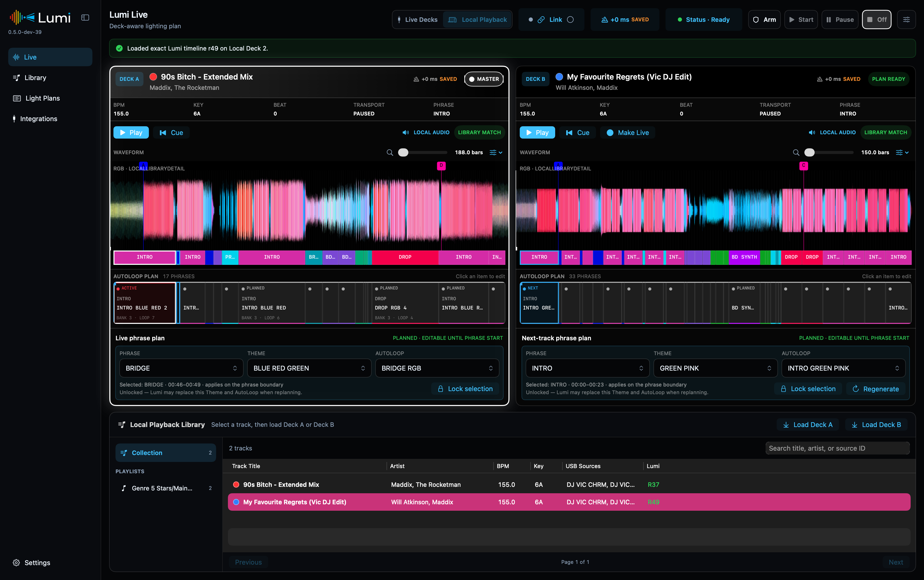Lock selection in Live phrase plan

pyautogui.click(x=465, y=389)
